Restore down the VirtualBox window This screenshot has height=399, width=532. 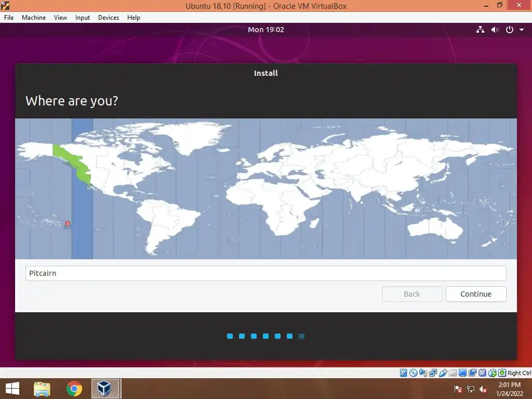500,5
